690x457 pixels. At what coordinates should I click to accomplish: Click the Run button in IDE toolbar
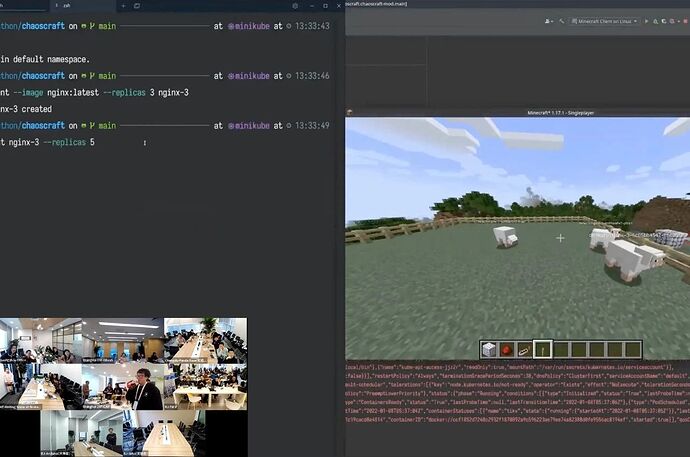[647, 20]
